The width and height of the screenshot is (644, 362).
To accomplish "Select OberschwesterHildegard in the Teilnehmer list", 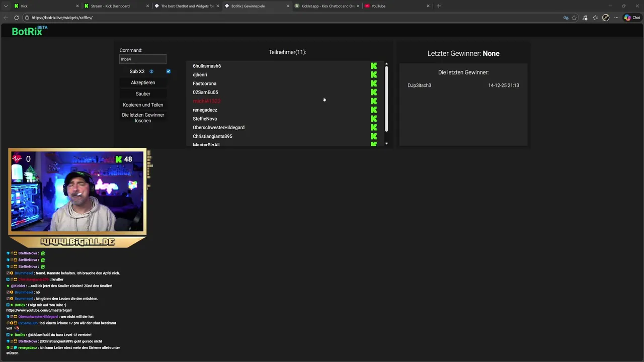I will pyautogui.click(x=218, y=127).
